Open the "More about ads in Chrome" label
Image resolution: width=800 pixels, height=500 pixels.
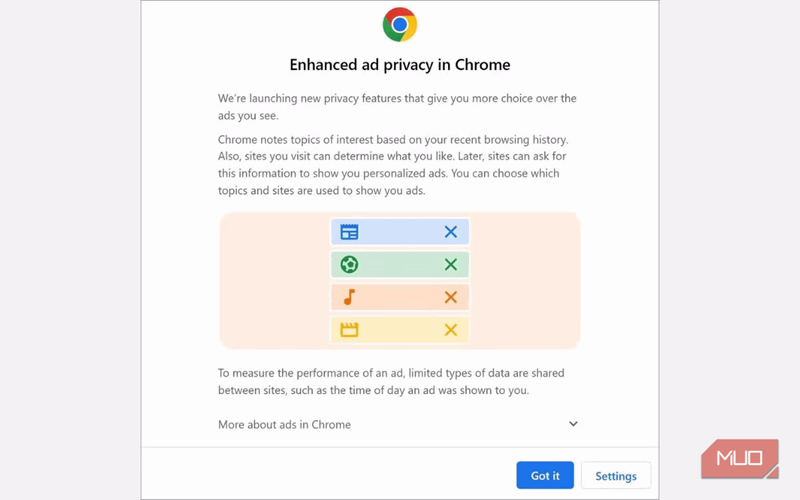(285, 425)
